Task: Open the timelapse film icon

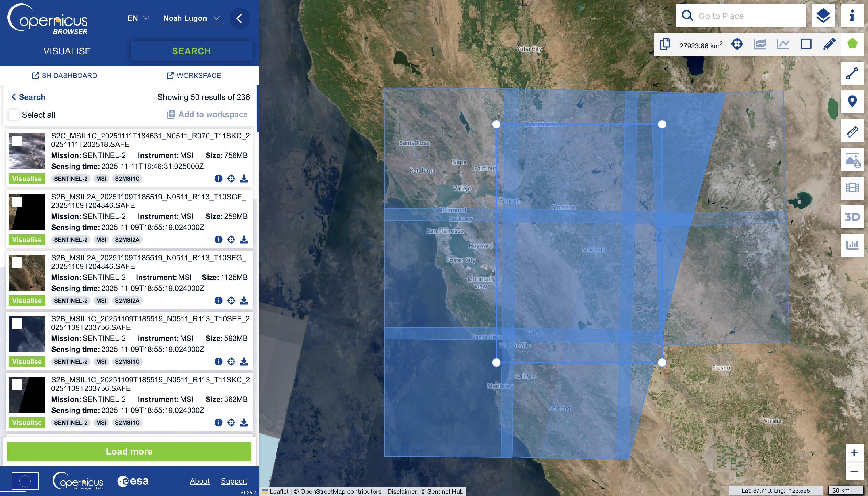Action: pos(852,188)
